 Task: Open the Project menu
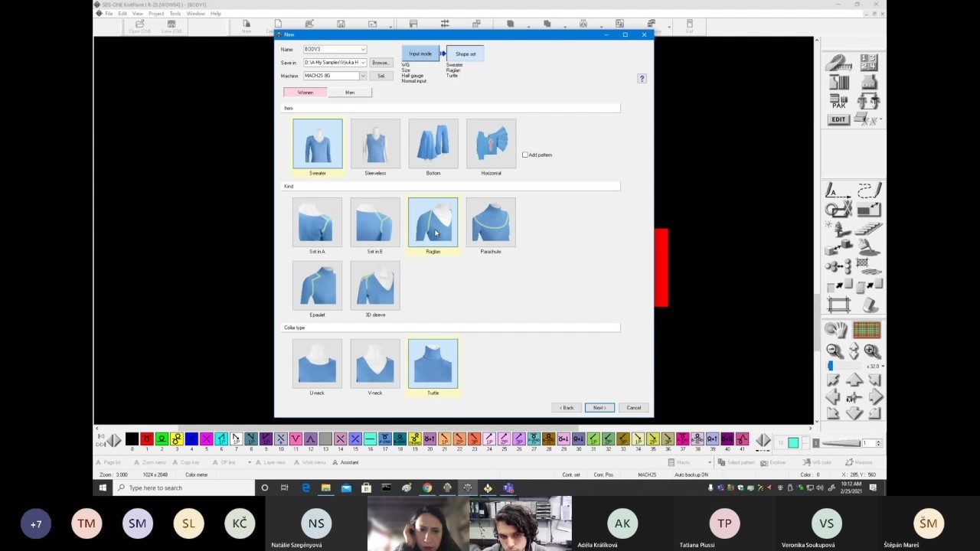[x=156, y=14]
